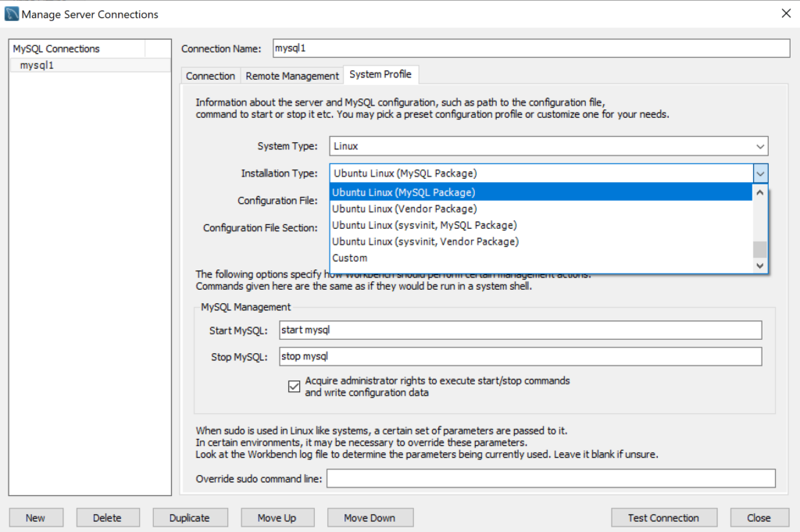The height and width of the screenshot is (532, 800).
Task: Delete the selected connection
Action: point(107,518)
